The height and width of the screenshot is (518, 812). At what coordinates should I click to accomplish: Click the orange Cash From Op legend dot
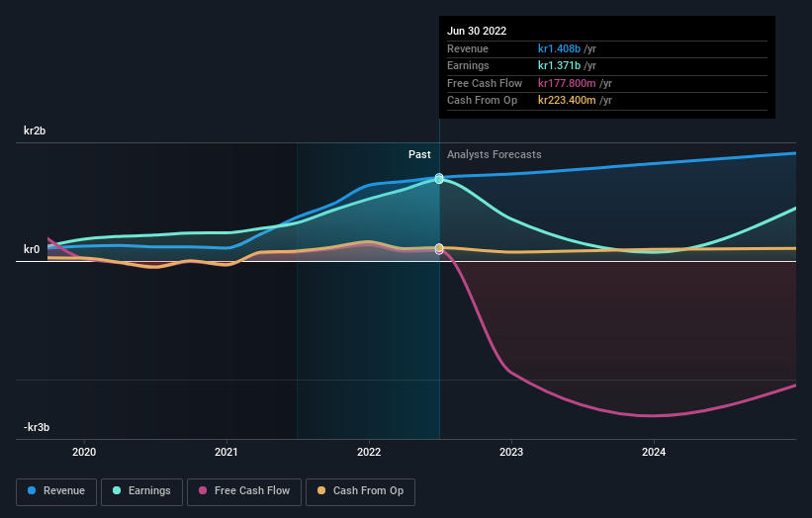tap(321, 490)
